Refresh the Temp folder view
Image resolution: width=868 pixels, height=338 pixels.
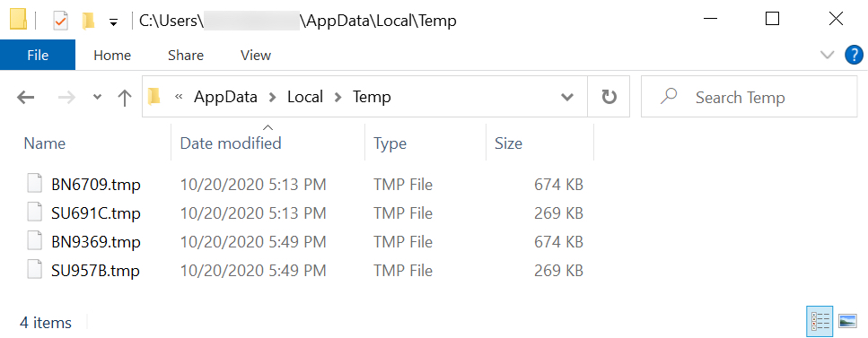[609, 98]
